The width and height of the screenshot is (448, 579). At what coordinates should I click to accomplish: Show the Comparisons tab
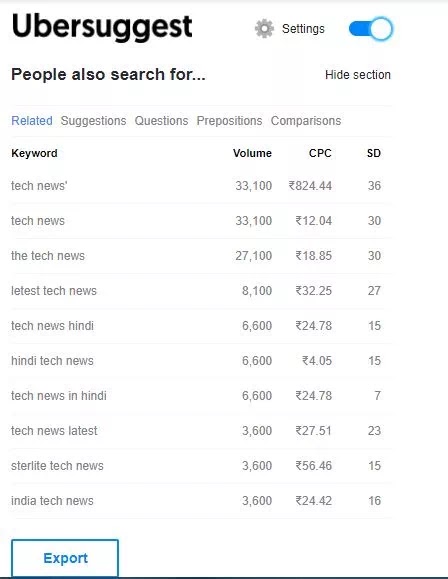click(x=306, y=121)
